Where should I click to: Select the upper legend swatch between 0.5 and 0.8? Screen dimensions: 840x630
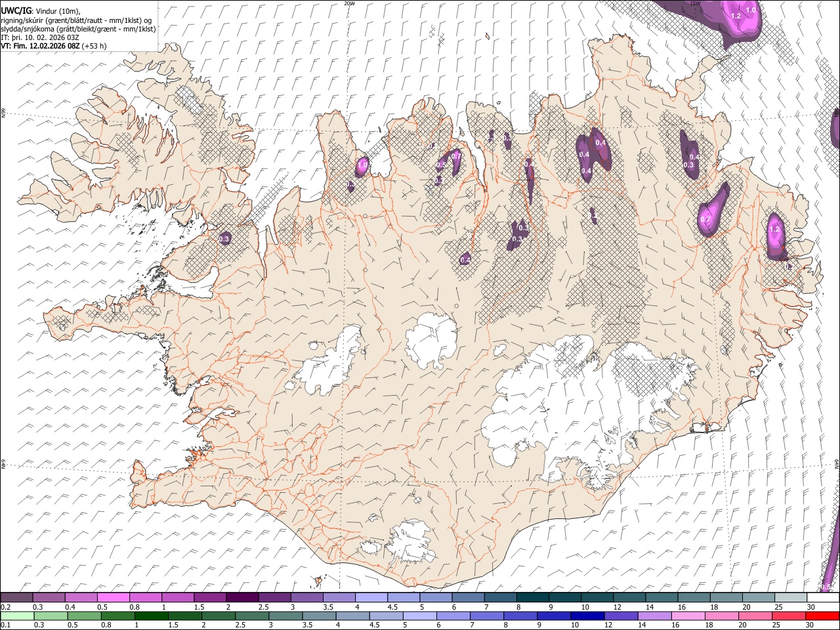(114, 598)
